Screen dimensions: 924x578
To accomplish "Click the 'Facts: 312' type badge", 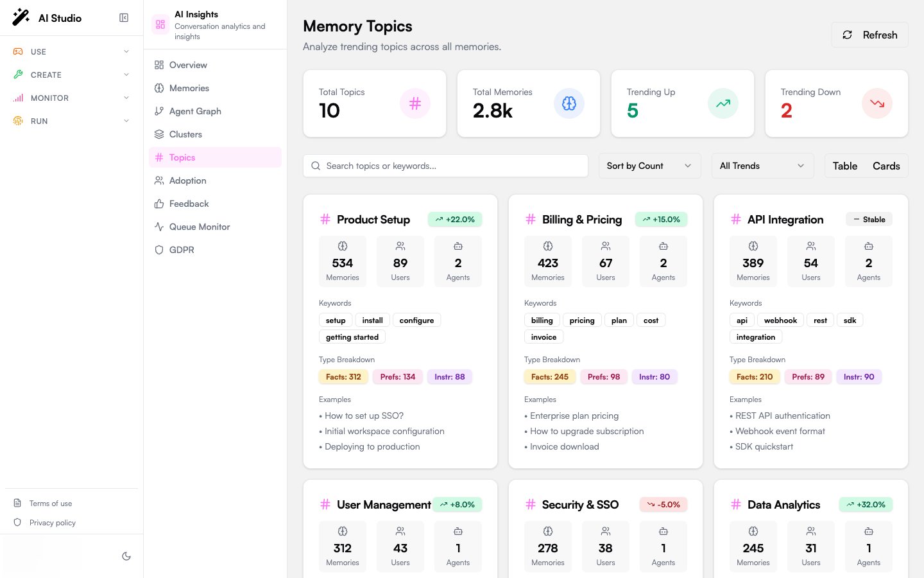I will pyautogui.click(x=343, y=377).
